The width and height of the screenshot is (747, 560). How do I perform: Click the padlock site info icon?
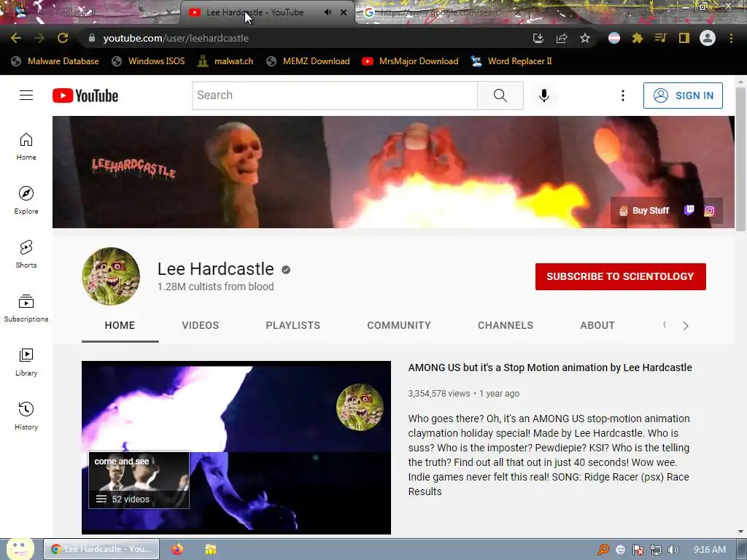click(x=92, y=38)
